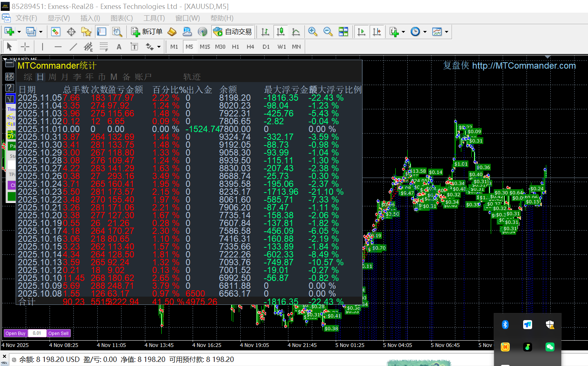
Task: Open WeChat tray icon
Action: click(x=550, y=347)
